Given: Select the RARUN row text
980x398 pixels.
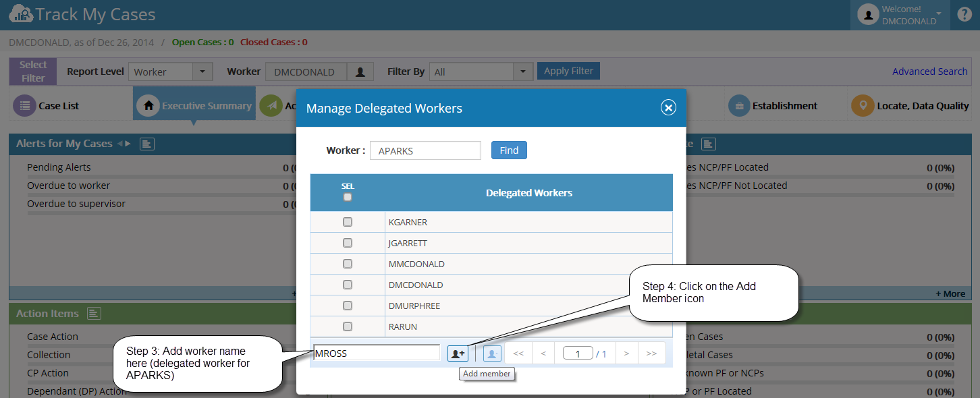Looking at the screenshot, I should coord(403,326).
